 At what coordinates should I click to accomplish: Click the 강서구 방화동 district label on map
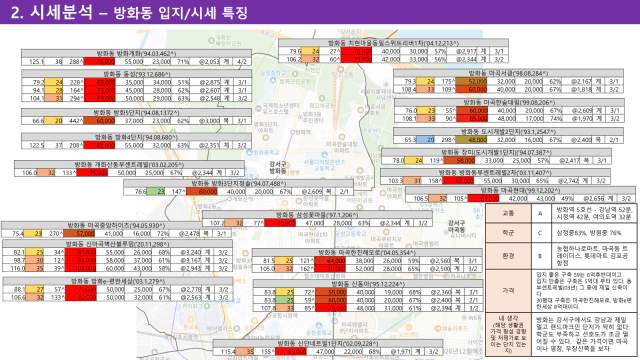click(278, 168)
